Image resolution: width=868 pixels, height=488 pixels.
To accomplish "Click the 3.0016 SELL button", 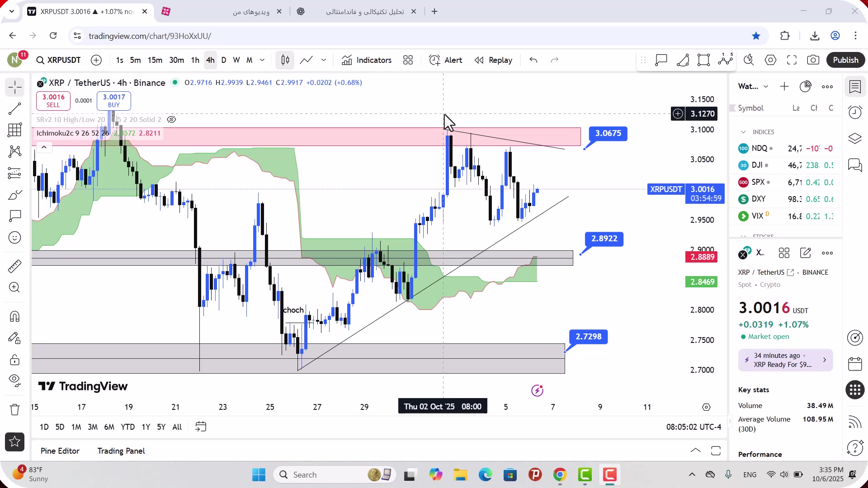I will [x=53, y=101].
